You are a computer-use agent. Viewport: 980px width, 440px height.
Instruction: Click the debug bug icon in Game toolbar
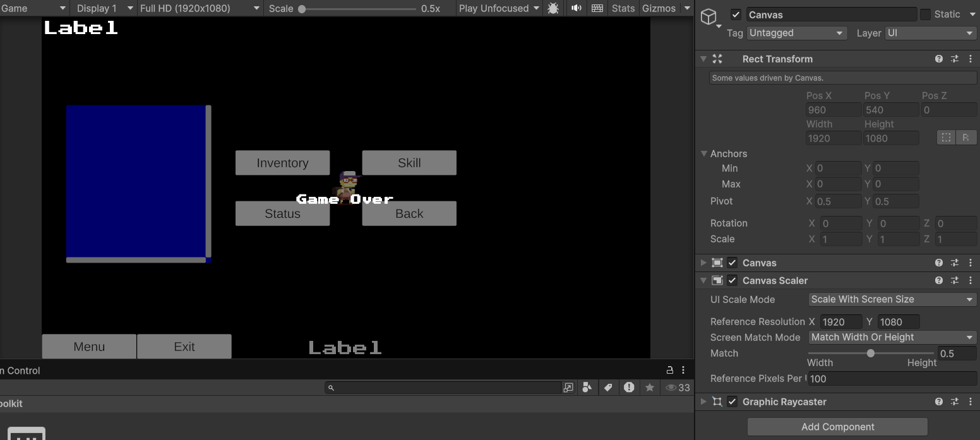(553, 8)
